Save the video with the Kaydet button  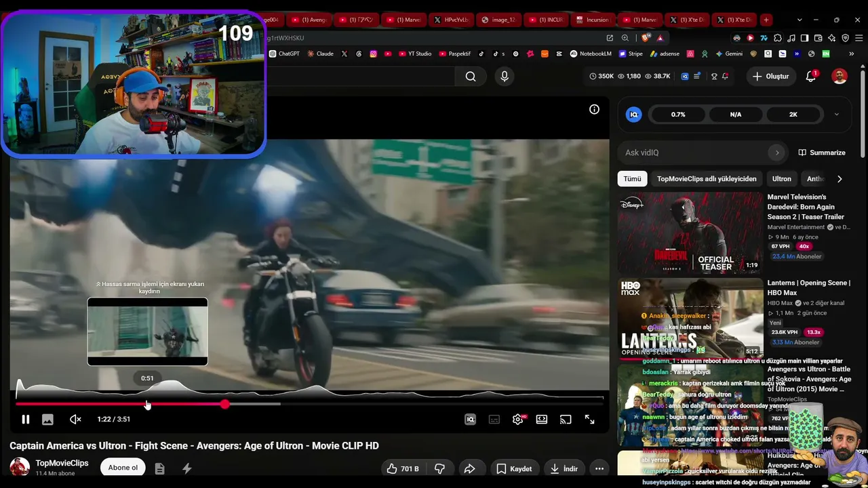point(513,468)
